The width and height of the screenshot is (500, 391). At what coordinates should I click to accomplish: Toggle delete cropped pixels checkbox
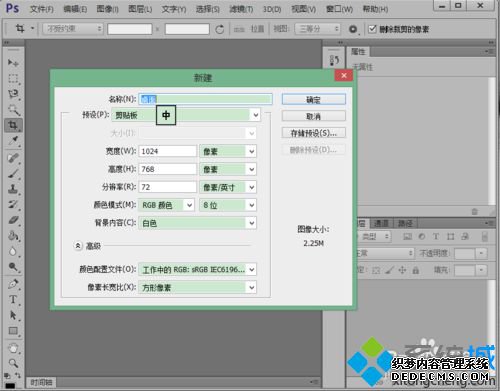tap(372, 29)
